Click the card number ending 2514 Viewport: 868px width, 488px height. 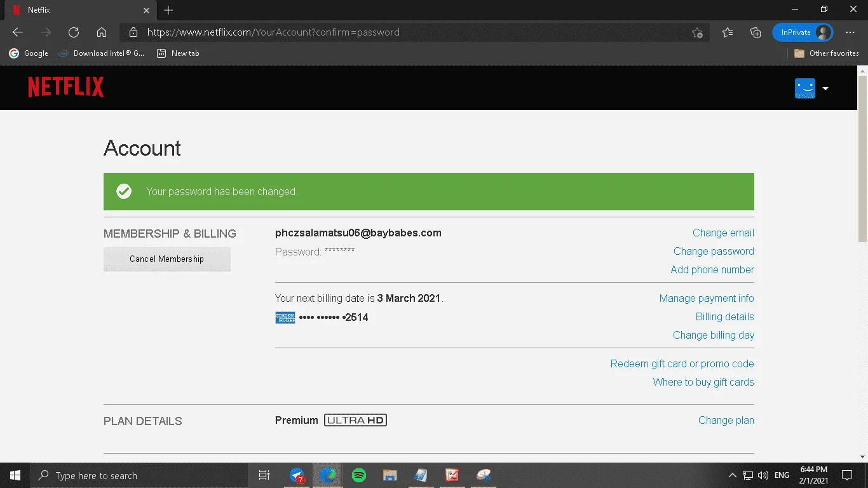coord(334,318)
